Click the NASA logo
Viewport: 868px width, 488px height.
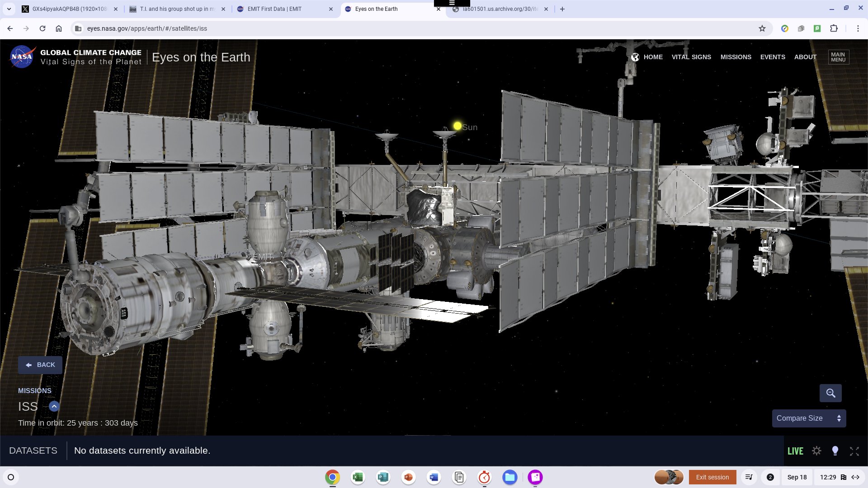22,57
